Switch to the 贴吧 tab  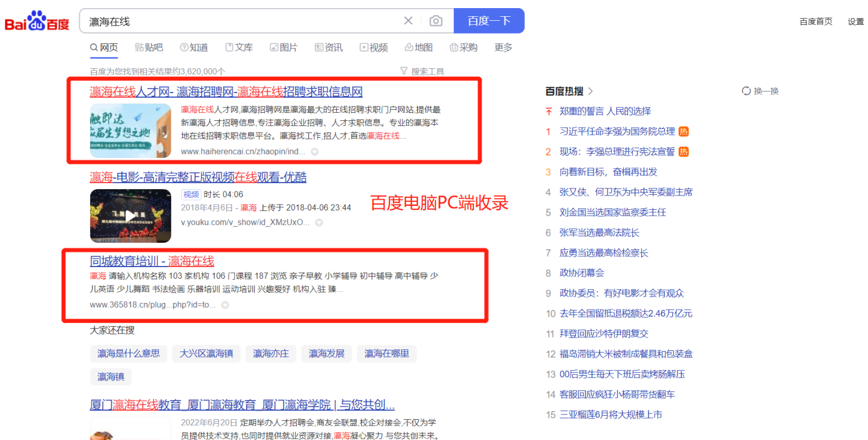[x=149, y=47]
